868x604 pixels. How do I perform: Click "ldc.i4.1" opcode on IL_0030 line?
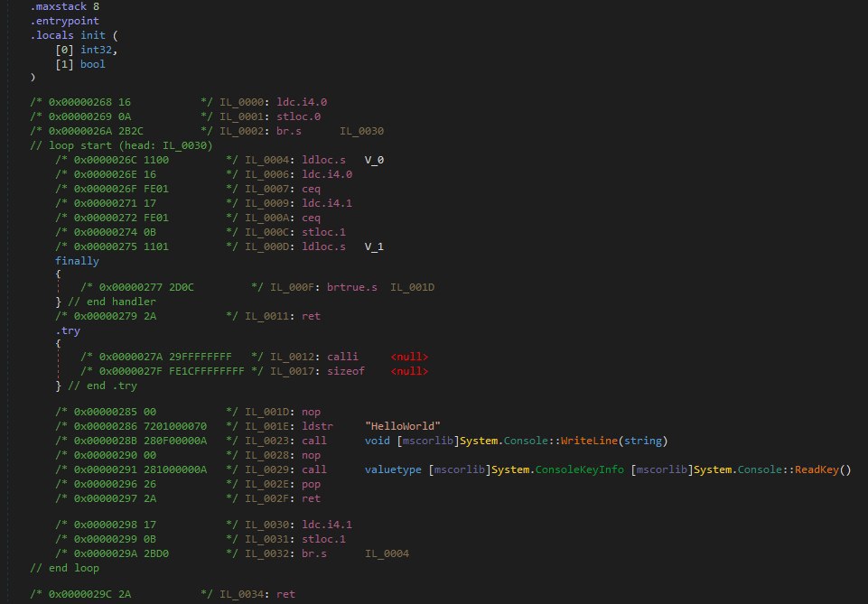tap(327, 525)
